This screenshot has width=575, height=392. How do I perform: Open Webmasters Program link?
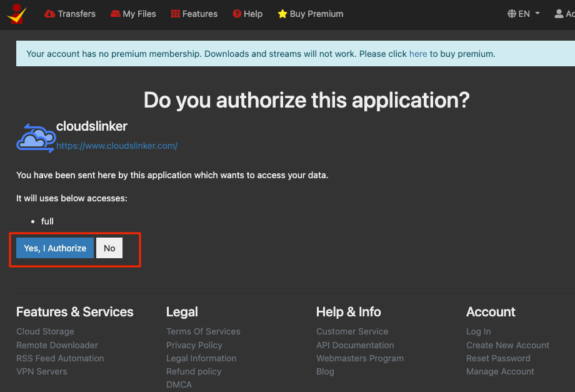click(x=360, y=358)
